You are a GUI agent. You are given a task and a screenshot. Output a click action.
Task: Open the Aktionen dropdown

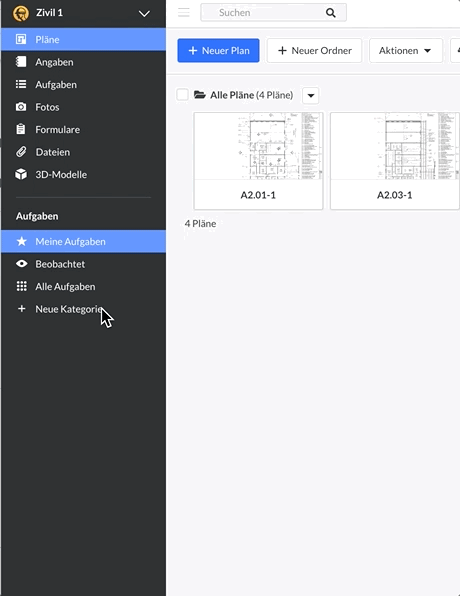click(406, 51)
